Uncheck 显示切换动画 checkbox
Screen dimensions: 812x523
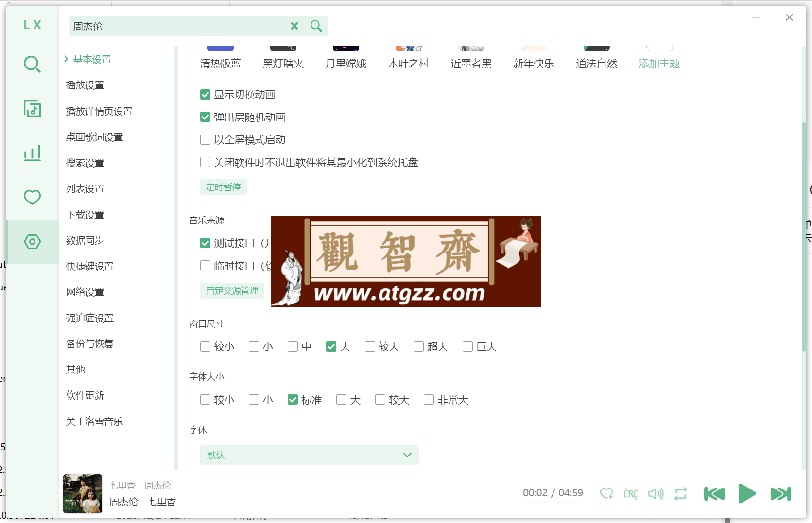205,95
